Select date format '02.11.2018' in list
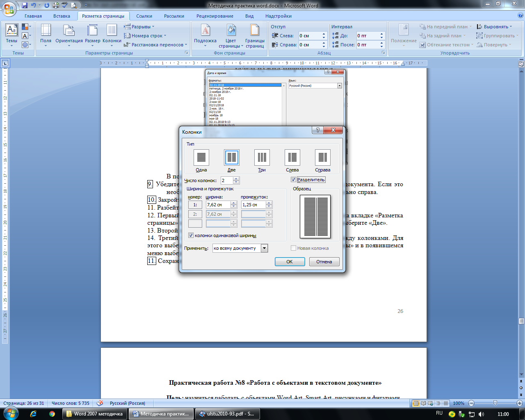 point(245,85)
